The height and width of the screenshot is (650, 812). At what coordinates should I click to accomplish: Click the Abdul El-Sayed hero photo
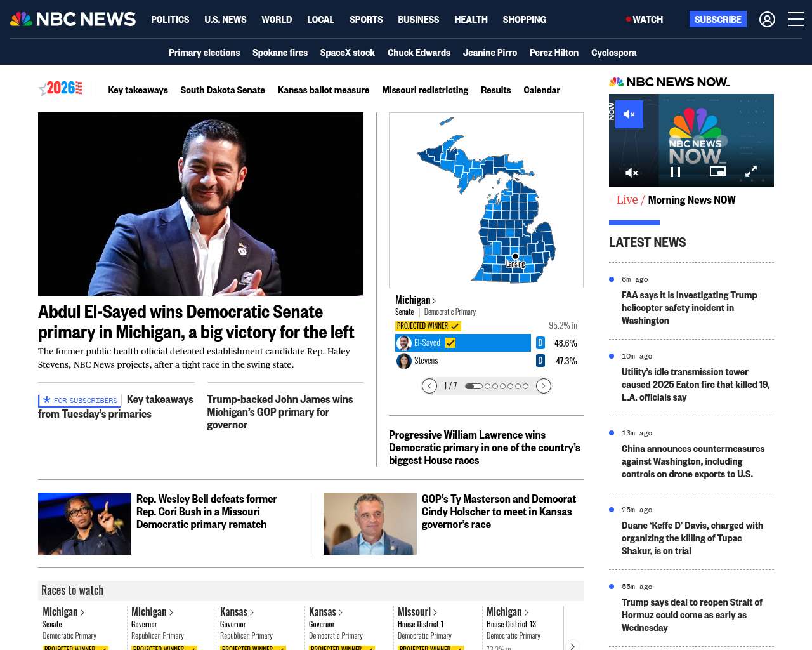click(200, 204)
